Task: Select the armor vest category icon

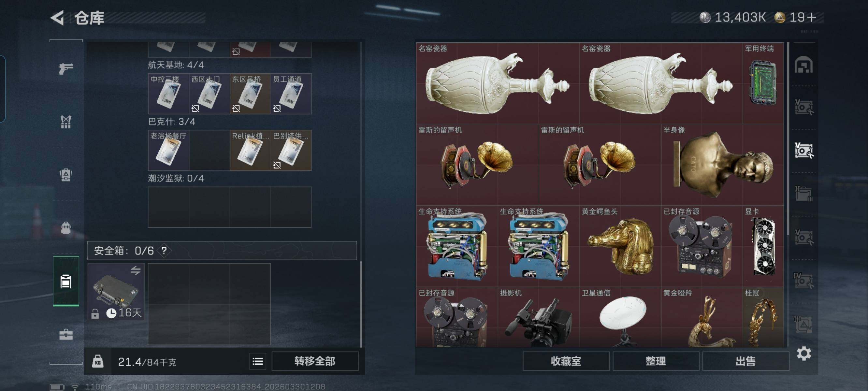Action: [66, 122]
